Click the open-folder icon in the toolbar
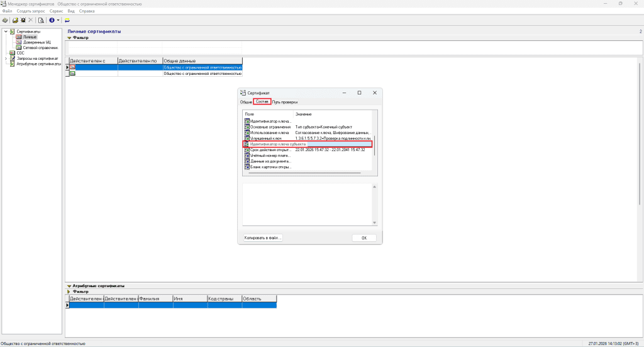The image size is (644, 347). pyautogui.click(x=15, y=20)
